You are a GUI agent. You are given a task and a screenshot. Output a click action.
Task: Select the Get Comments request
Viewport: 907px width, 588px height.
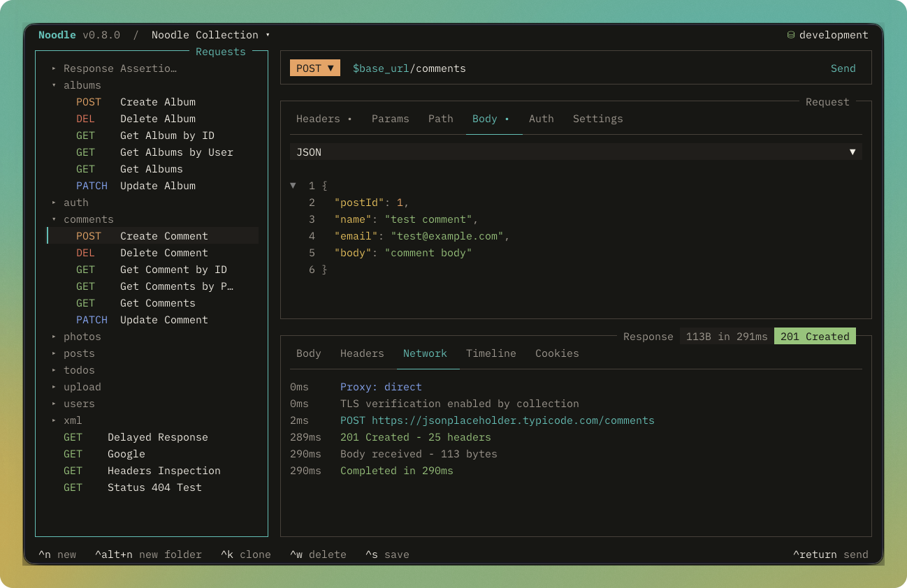click(x=152, y=303)
